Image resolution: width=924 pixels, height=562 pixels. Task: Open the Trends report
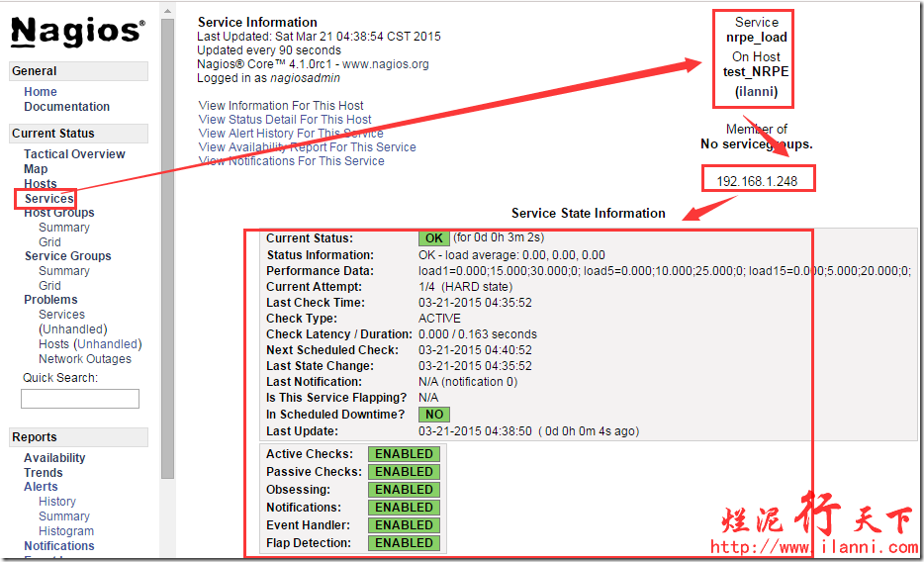43,473
